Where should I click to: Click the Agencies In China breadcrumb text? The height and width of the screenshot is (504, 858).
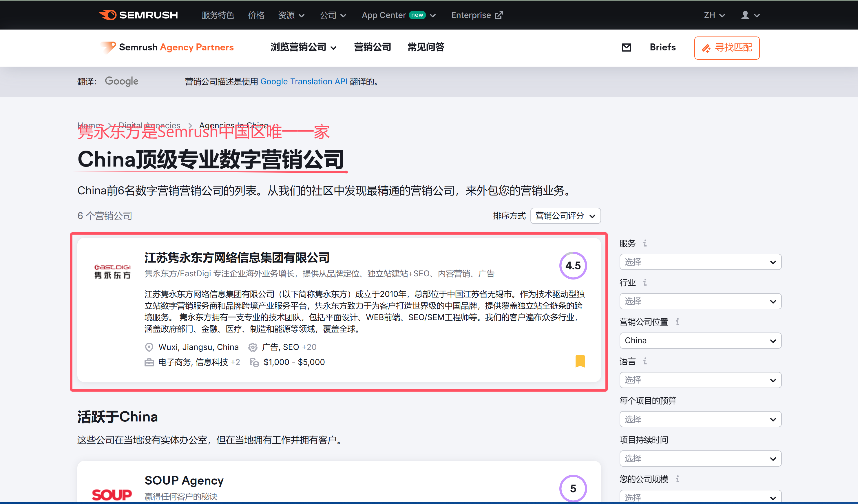(x=233, y=125)
